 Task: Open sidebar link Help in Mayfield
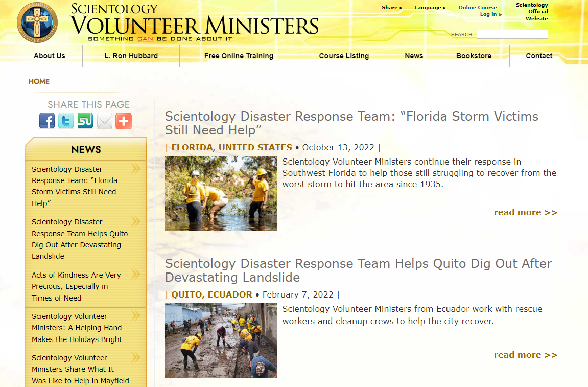80,369
